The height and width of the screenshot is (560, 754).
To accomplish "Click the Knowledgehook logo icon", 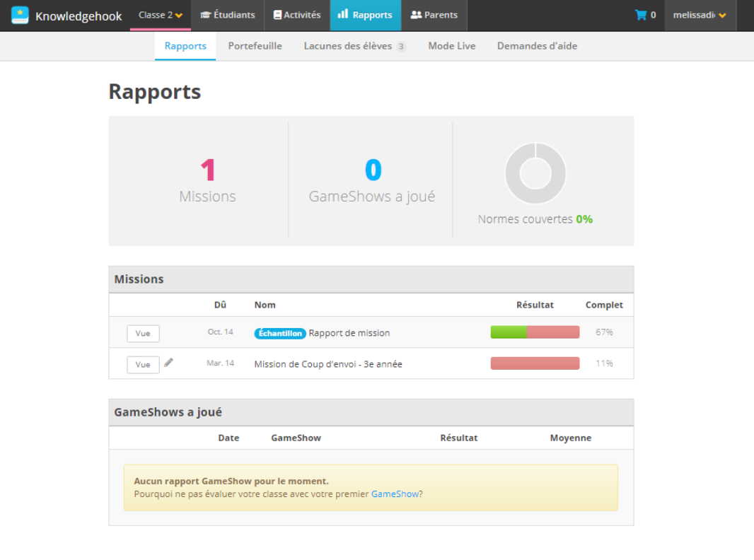I will click(x=20, y=16).
